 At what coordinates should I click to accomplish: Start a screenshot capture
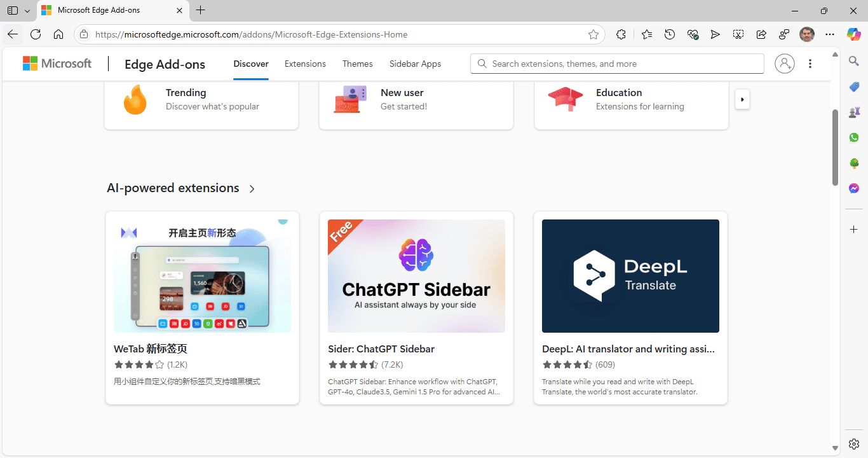738,34
